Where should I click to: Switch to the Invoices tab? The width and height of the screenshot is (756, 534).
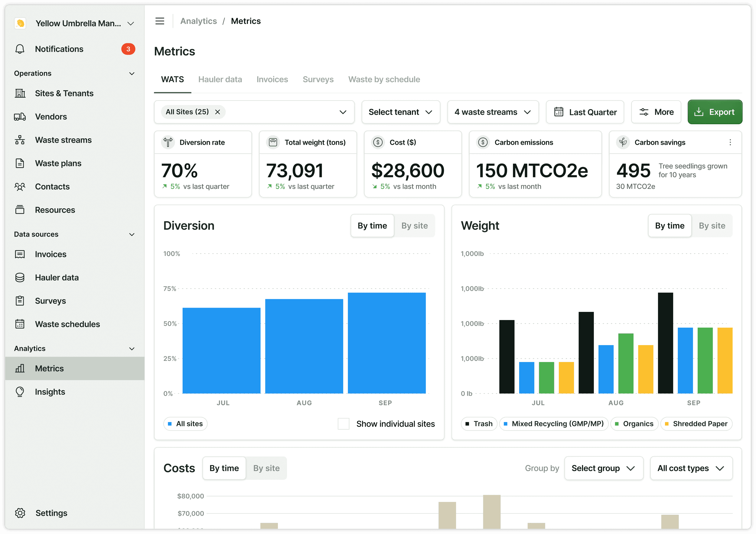point(272,79)
